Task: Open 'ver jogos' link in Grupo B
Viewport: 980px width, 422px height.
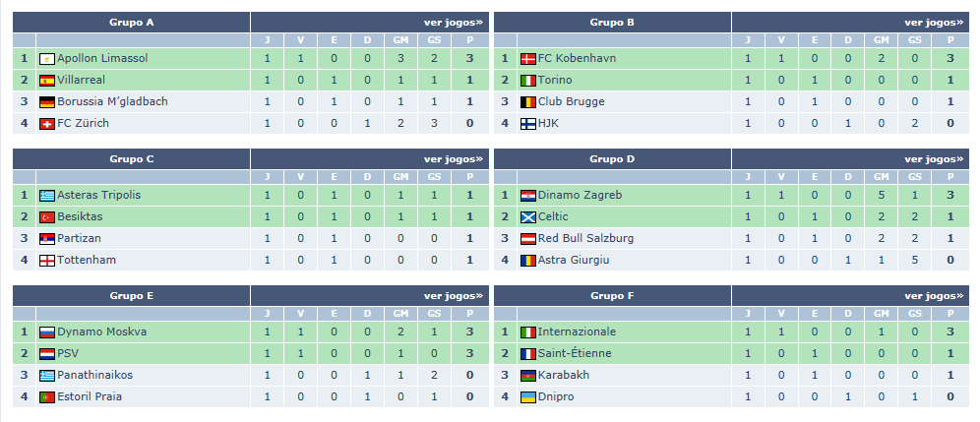Action: click(x=934, y=22)
